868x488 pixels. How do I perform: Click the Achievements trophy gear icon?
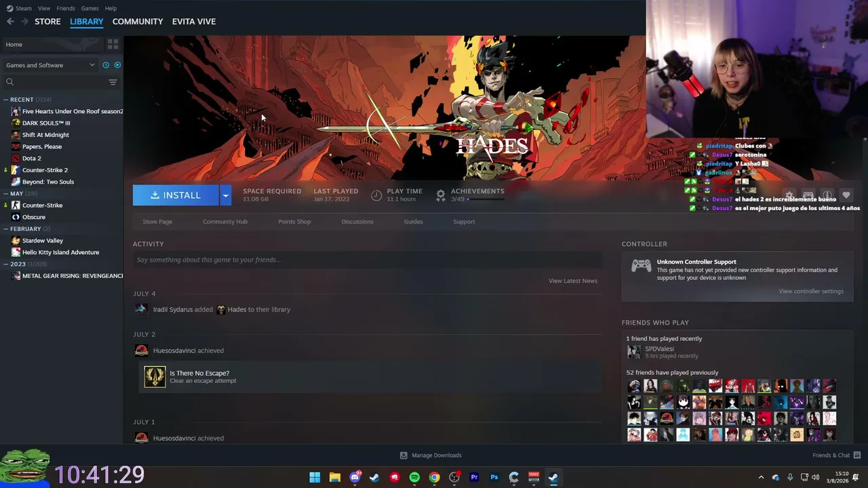coord(441,195)
